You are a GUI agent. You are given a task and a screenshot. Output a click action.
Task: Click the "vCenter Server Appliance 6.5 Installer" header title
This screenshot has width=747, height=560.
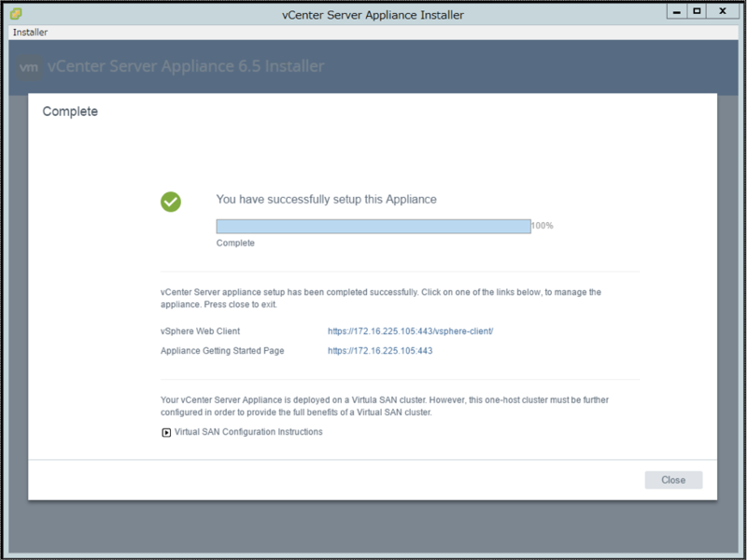(186, 66)
